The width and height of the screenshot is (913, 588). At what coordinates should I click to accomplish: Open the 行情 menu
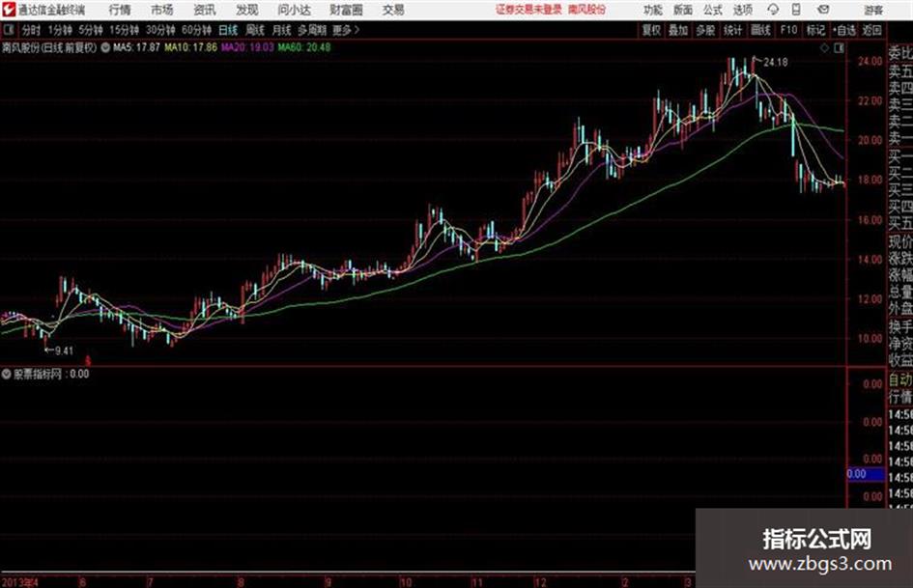coord(120,10)
